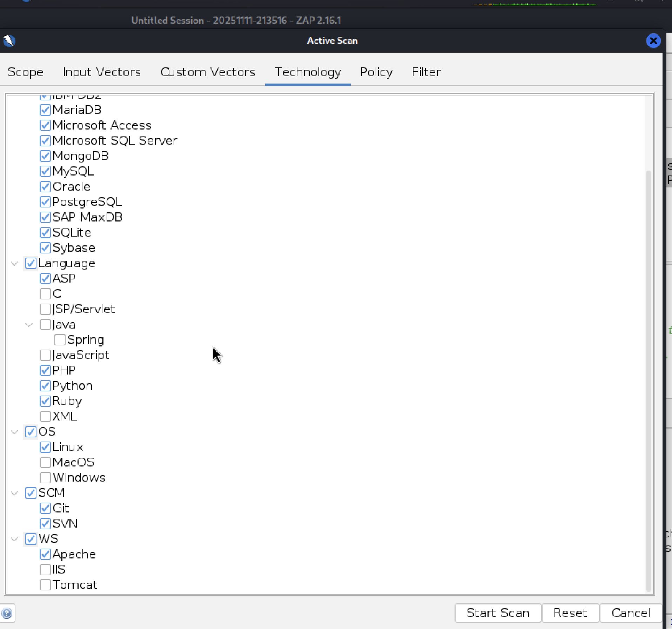Collapse the OS tree node

click(x=14, y=432)
